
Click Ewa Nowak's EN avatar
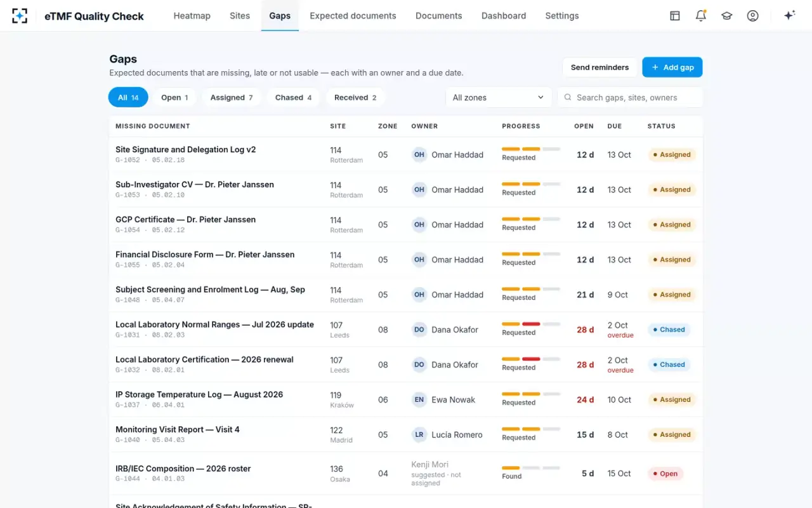(419, 400)
